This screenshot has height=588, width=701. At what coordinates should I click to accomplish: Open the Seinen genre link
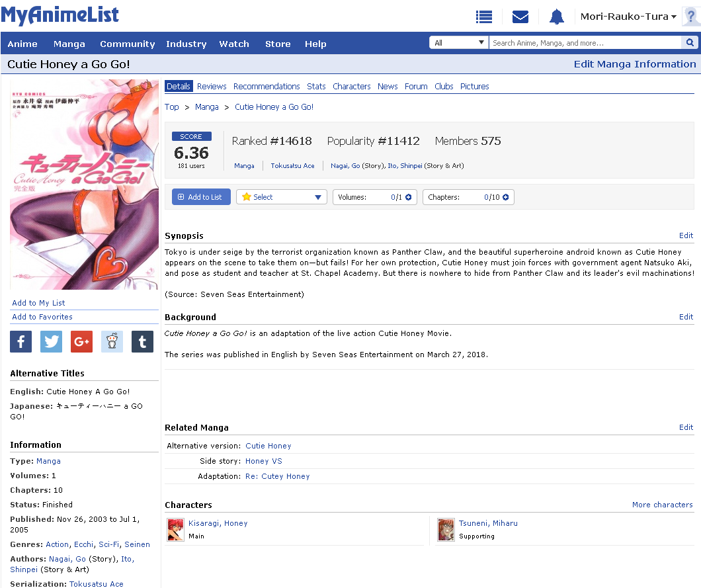pyautogui.click(x=138, y=544)
